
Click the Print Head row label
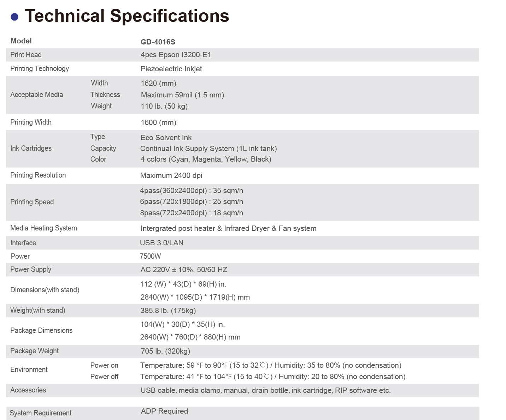pyautogui.click(x=26, y=55)
